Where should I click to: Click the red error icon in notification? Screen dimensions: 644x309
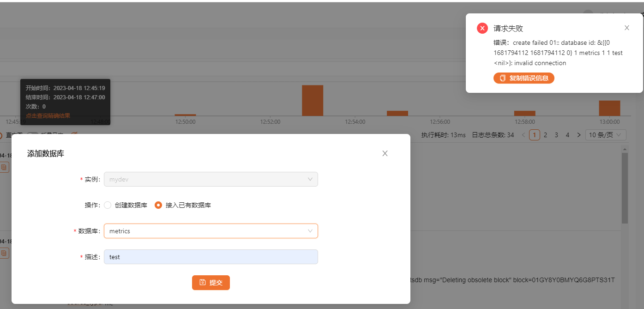point(482,28)
